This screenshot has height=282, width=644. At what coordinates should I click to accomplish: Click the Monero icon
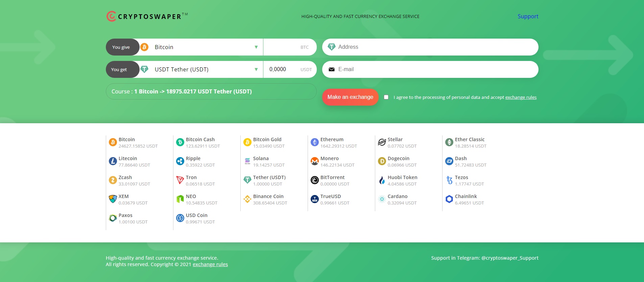315,161
